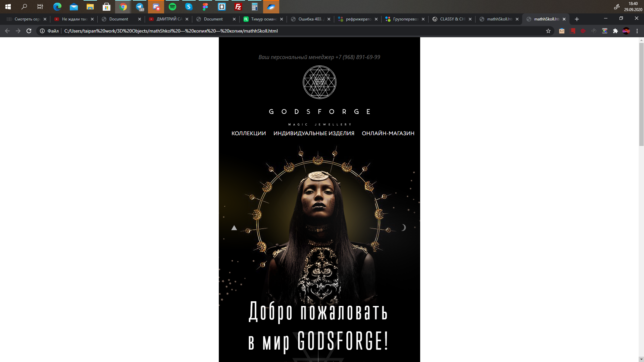Viewport: 644px width, 362px height.
Task: Open the Extensions puzzle menu
Action: coord(615,31)
